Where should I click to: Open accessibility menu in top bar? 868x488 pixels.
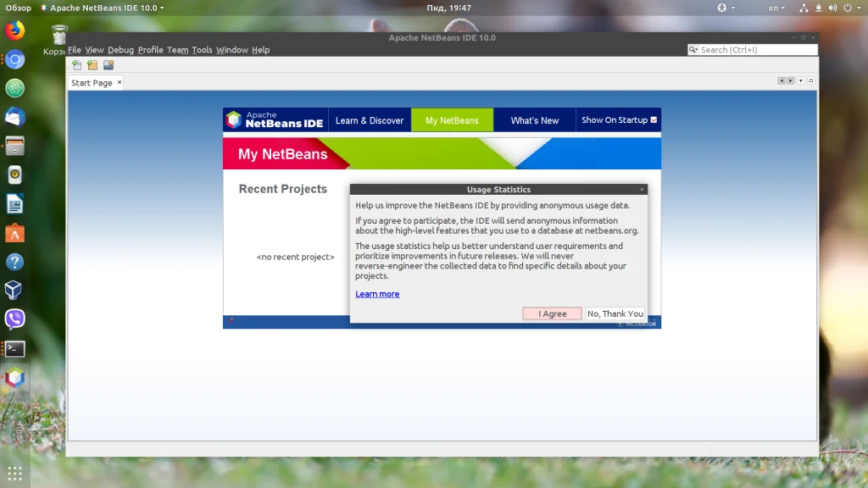726,8
